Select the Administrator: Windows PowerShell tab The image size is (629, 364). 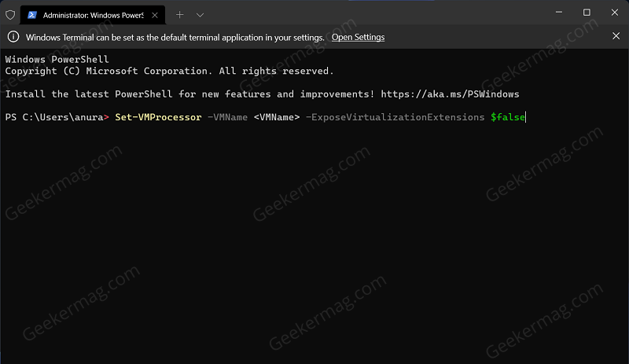pos(93,15)
